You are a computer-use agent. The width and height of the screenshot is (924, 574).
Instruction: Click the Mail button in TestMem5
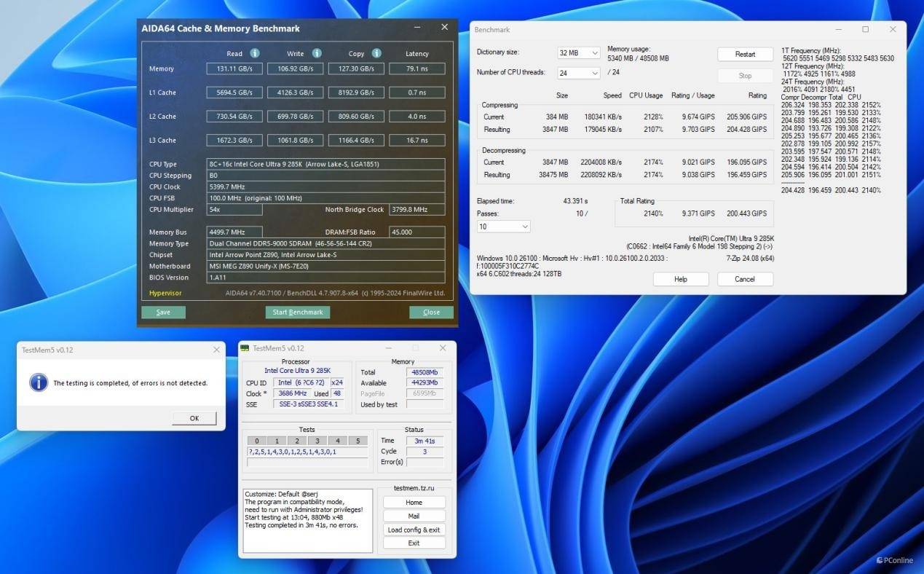pos(414,516)
